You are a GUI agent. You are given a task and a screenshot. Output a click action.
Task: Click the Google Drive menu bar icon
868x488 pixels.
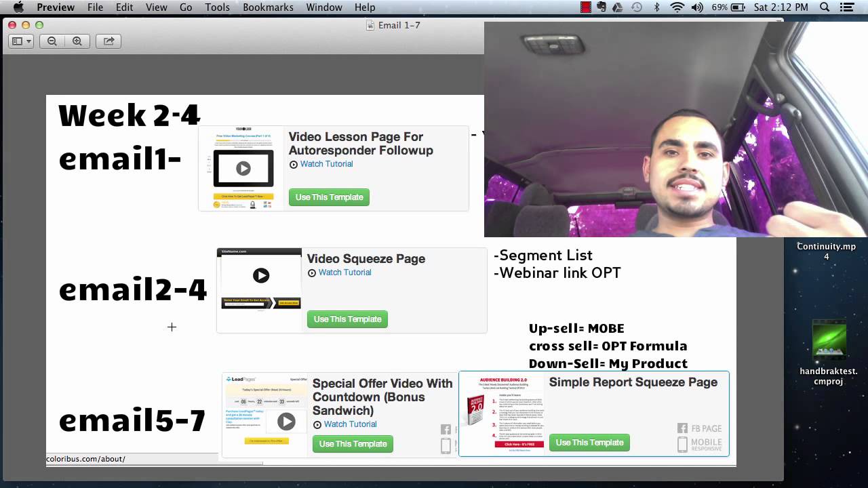tap(618, 7)
